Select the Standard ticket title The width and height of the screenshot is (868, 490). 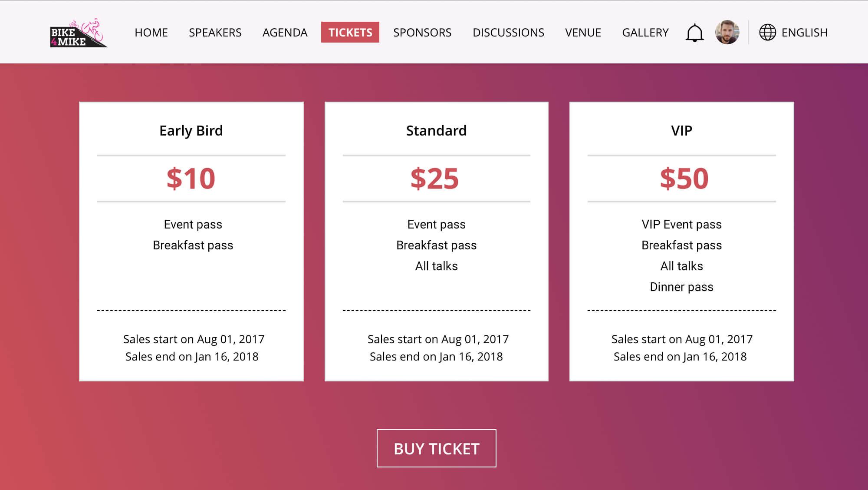[436, 131]
